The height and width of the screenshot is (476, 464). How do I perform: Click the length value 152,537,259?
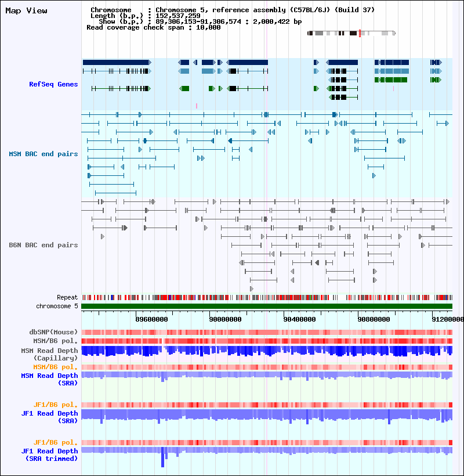(x=178, y=16)
